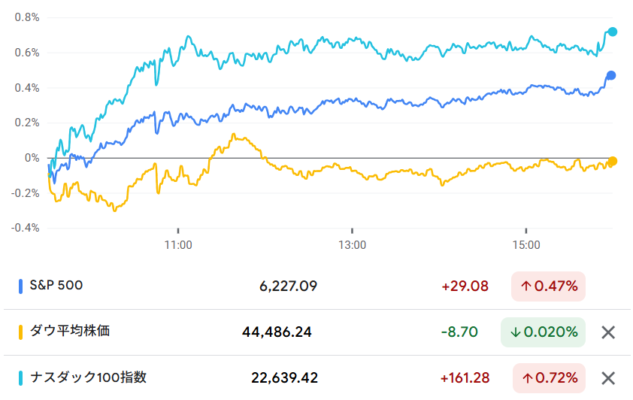Click the 13:00 time axis label
This screenshot has width=633, height=400.
(x=352, y=245)
